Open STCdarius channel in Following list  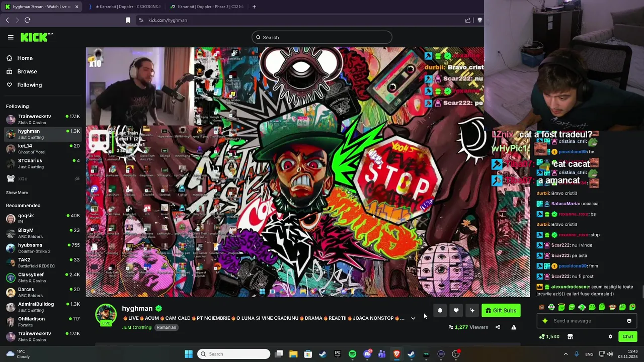tap(42, 163)
